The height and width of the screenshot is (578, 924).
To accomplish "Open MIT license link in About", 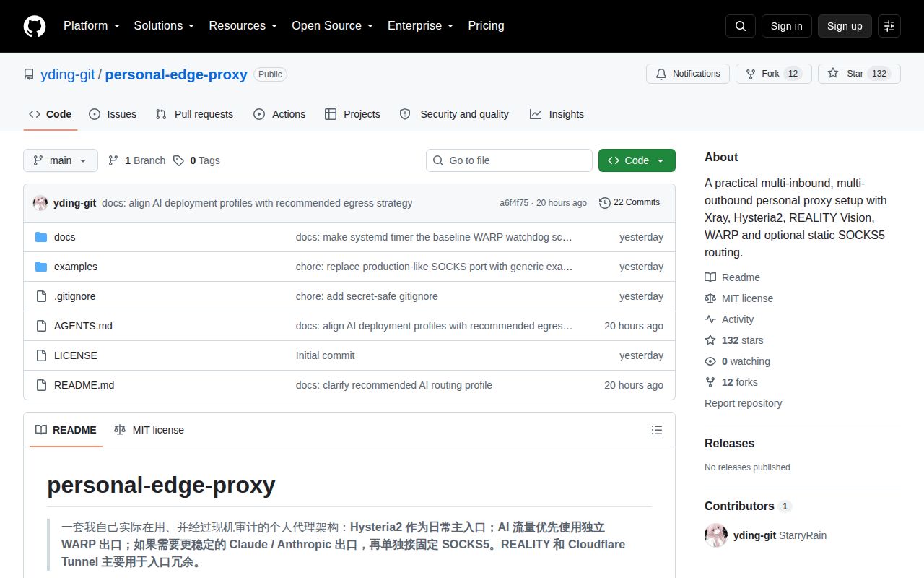I will pos(738,298).
